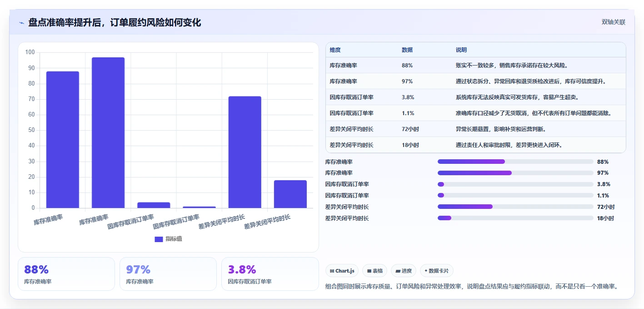Select the 双轴关联 tag in header

(x=614, y=22)
